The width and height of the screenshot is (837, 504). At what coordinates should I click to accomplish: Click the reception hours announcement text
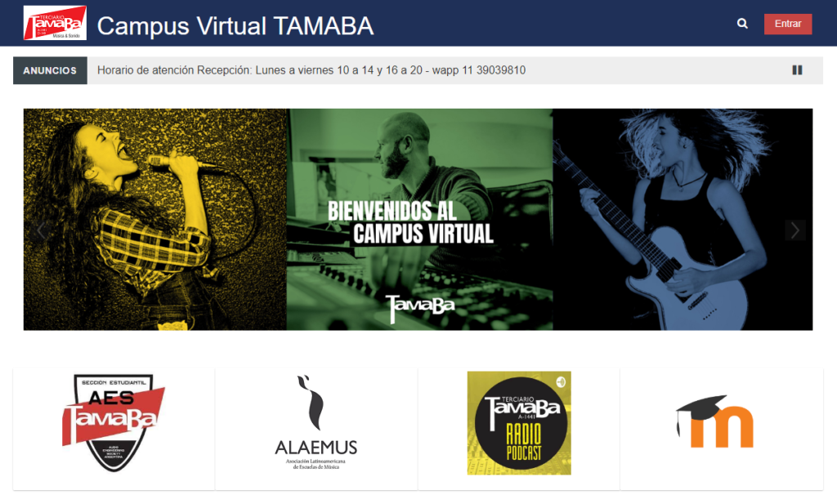click(x=311, y=70)
